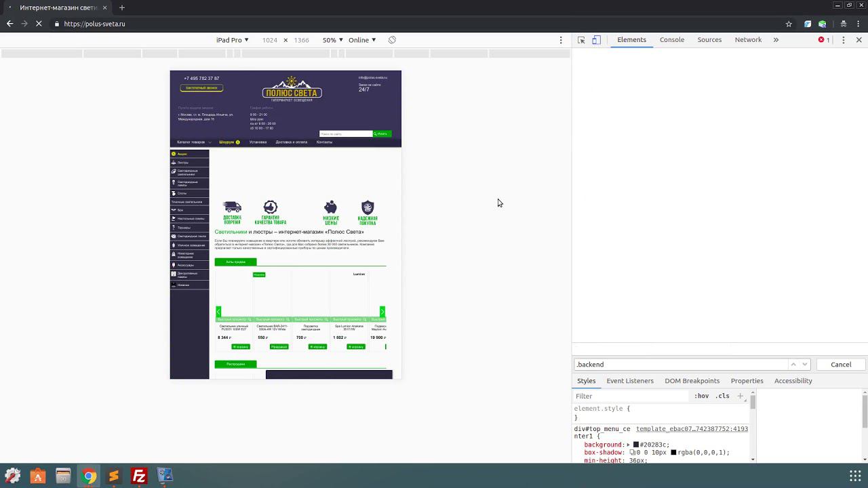Open the rgba(0,0,0,1) color swatch
The width and height of the screenshot is (868, 488).
[673, 452]
